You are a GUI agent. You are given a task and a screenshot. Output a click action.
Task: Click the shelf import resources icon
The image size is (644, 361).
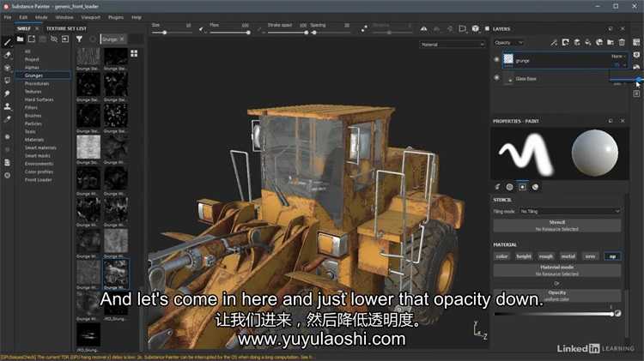65,39
